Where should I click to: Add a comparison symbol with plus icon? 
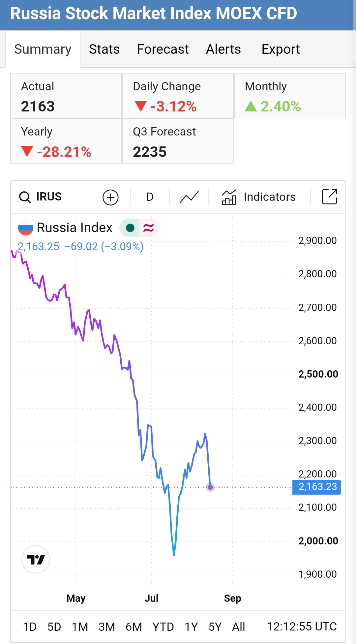110,198
